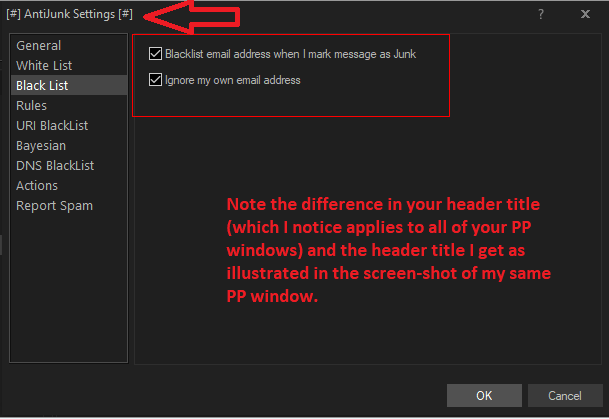Screen dimensions: 609x419
Task: Select Report Spam in sidebar
Action: pos(68,205)
